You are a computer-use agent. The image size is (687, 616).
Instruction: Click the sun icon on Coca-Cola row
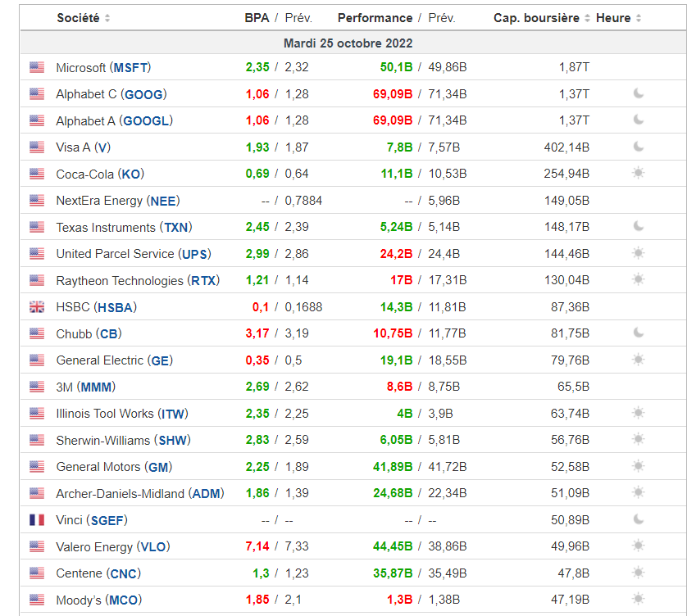point(639,174)
